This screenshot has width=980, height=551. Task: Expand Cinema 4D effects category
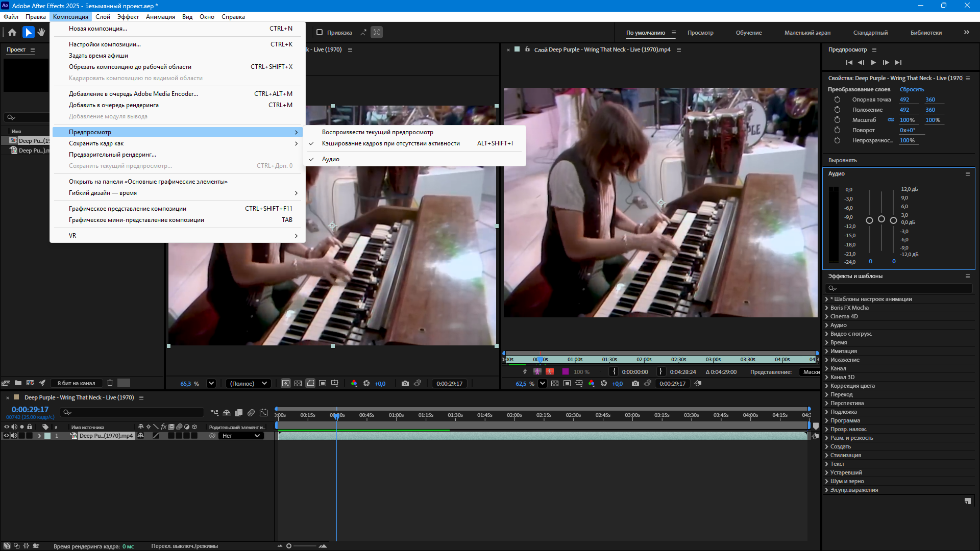tap(826, 316)
